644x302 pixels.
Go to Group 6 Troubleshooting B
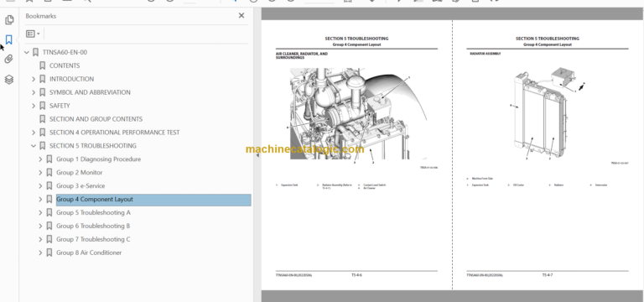[93, 226]
